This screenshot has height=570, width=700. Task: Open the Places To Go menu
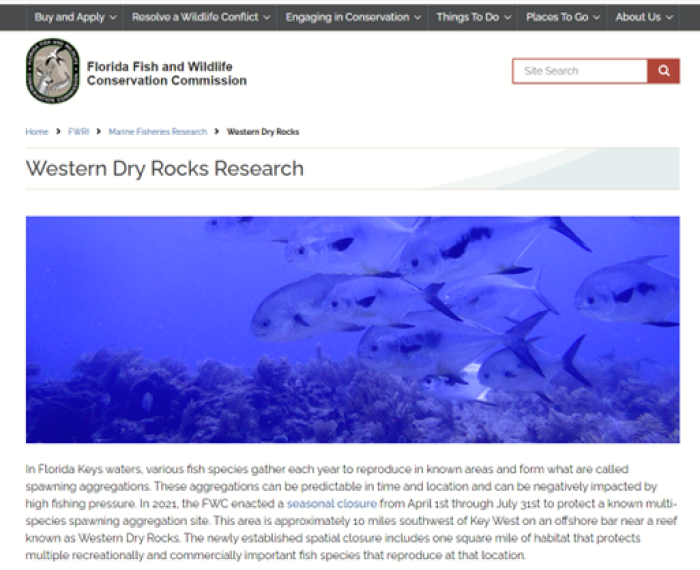coord(562,17)
